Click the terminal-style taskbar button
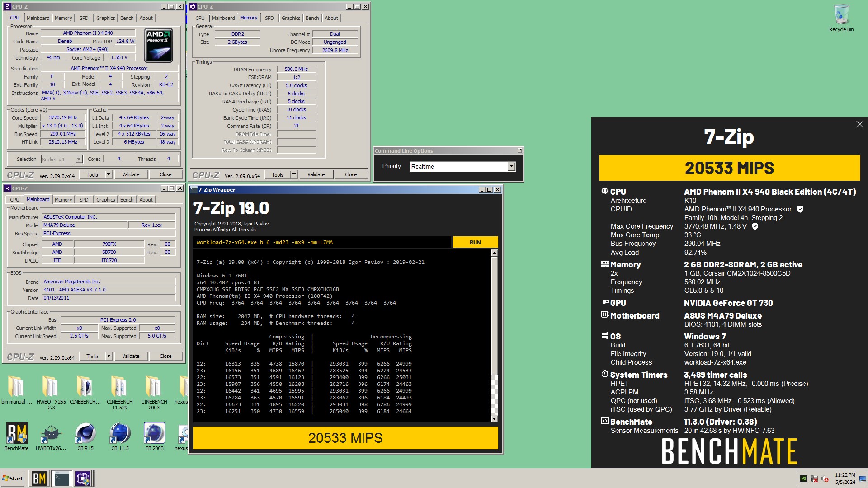The height and width of the screenshot is (488, 868). tap(61, 479)
